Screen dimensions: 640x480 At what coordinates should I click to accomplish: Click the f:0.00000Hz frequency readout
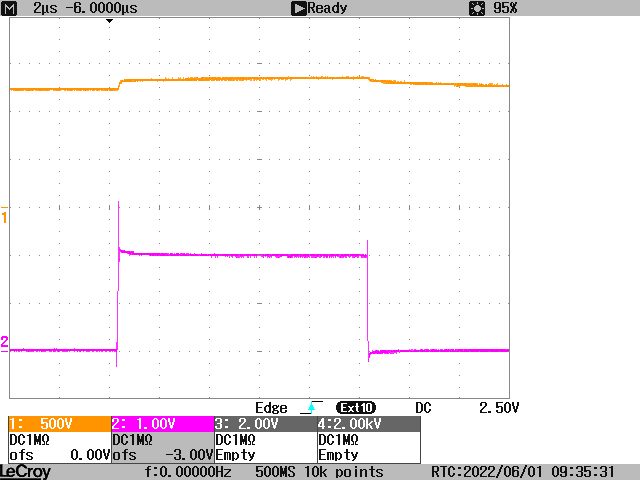point(188,472)
